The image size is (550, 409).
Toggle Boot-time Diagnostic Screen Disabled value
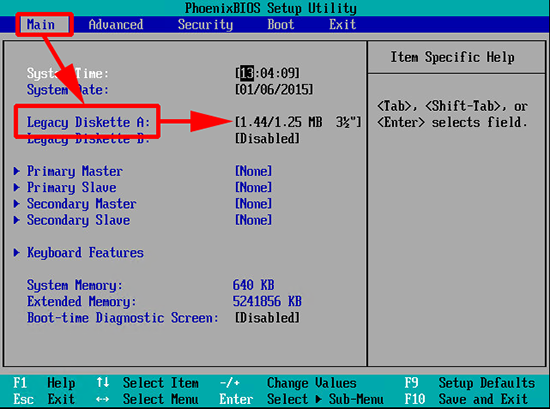(267, 318)
